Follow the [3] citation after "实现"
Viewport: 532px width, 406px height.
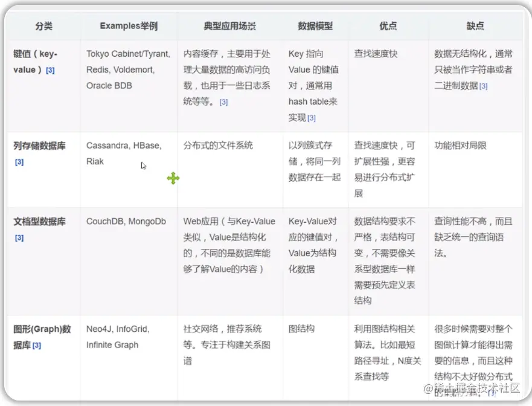coord(312,118)
